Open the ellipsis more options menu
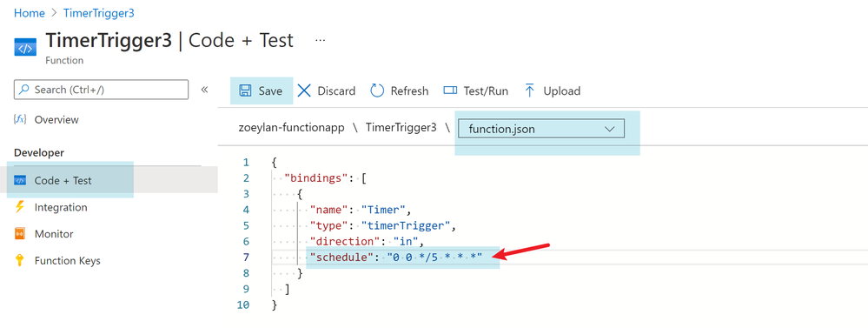This screenshot has height=328, width=868. (320, 41)
